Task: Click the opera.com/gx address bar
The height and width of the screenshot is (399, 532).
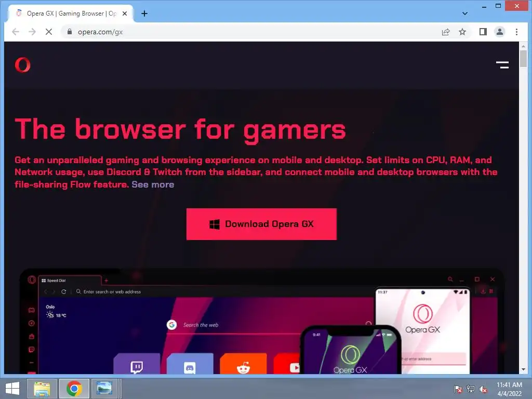Action: tap(251, 32)
